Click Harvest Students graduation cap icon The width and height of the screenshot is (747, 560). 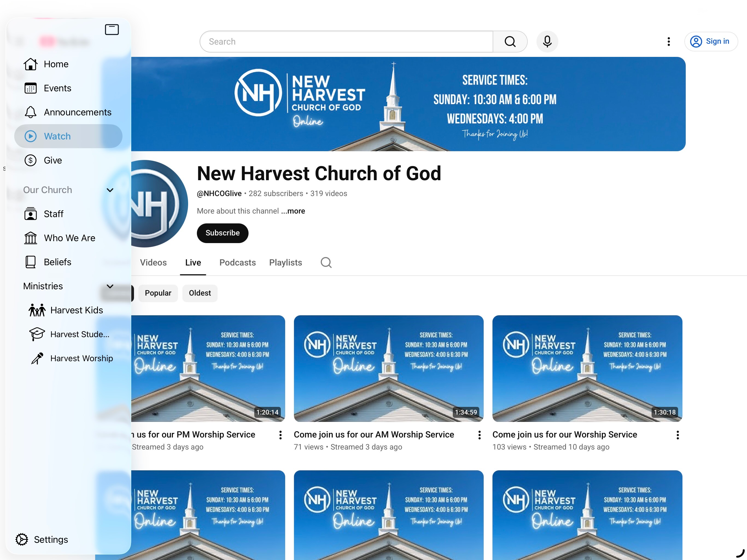click(x=37, y=334)
